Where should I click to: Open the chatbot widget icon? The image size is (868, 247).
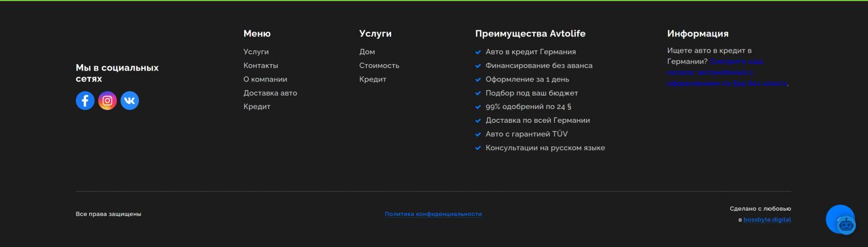845,223
